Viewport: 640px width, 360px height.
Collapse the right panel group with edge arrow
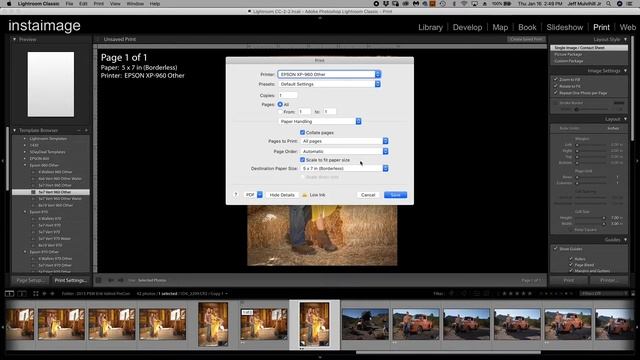[x=638, y=161]
